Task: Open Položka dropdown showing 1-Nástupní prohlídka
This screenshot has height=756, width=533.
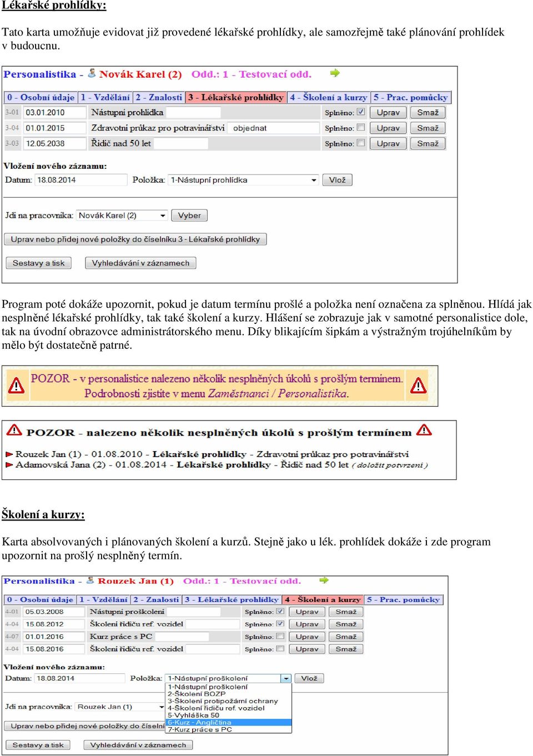Action: (244, 180)
